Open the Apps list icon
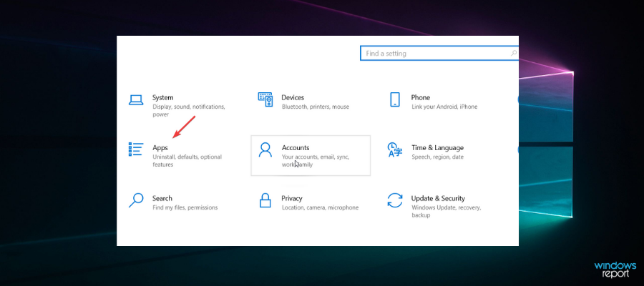 click(135, 149)
